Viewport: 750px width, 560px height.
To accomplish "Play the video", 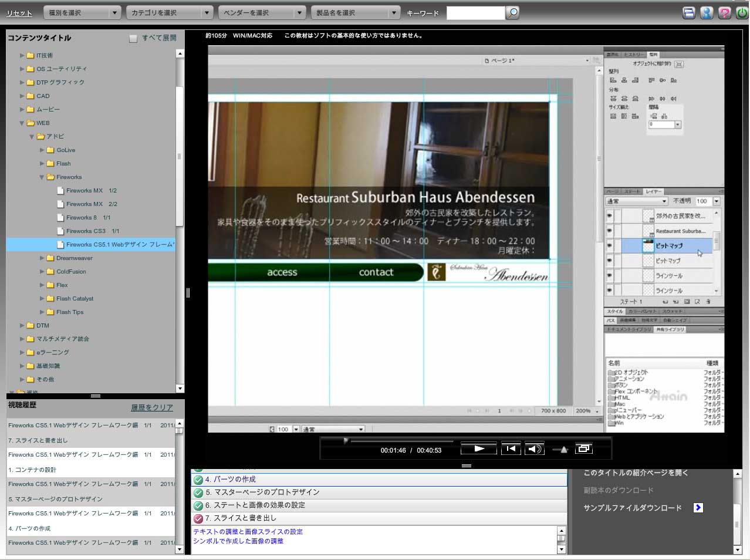I will click(x=478, y=449).
